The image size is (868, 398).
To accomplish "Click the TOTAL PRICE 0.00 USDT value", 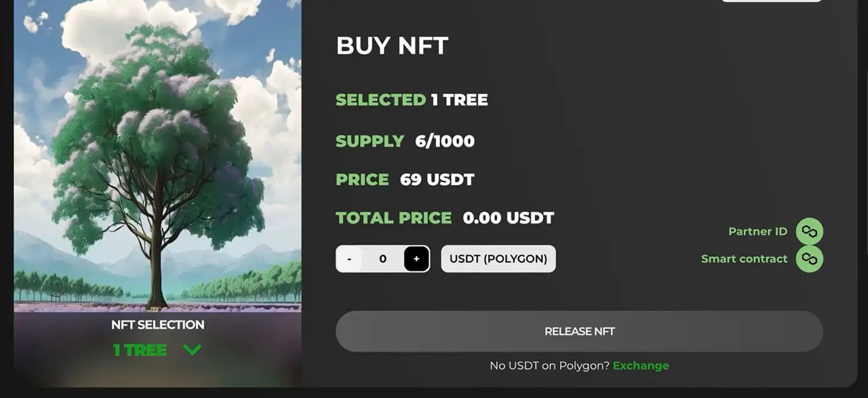I will point(508,218).
